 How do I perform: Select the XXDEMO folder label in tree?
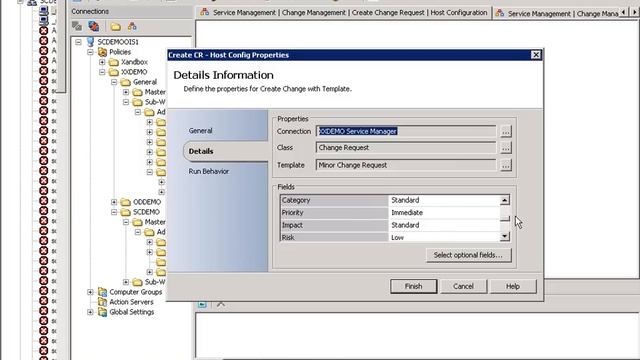(134, 72)
